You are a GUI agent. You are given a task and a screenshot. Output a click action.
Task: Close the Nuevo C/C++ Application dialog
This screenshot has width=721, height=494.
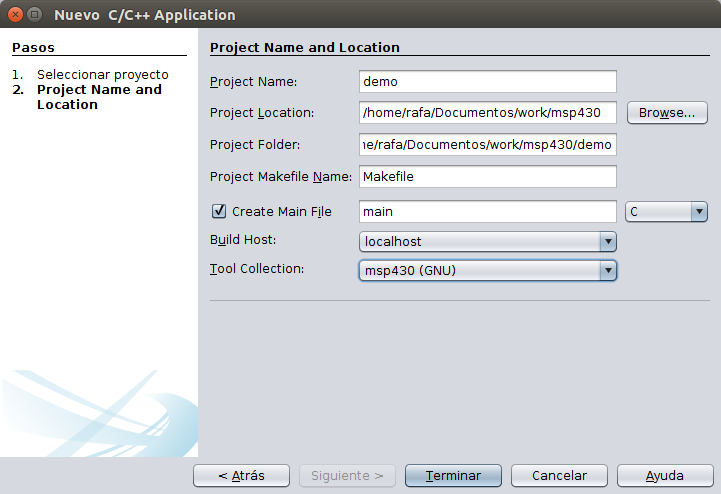14,15
